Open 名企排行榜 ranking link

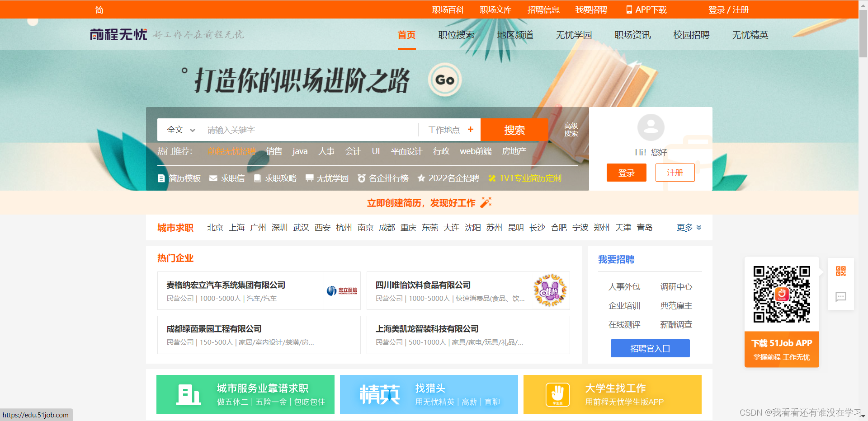[383, 178]
